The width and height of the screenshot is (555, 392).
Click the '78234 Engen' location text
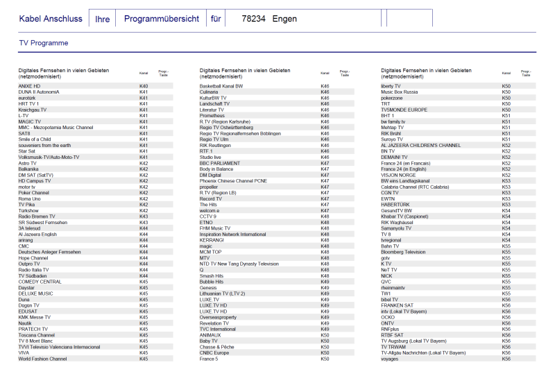click(269, 19)
